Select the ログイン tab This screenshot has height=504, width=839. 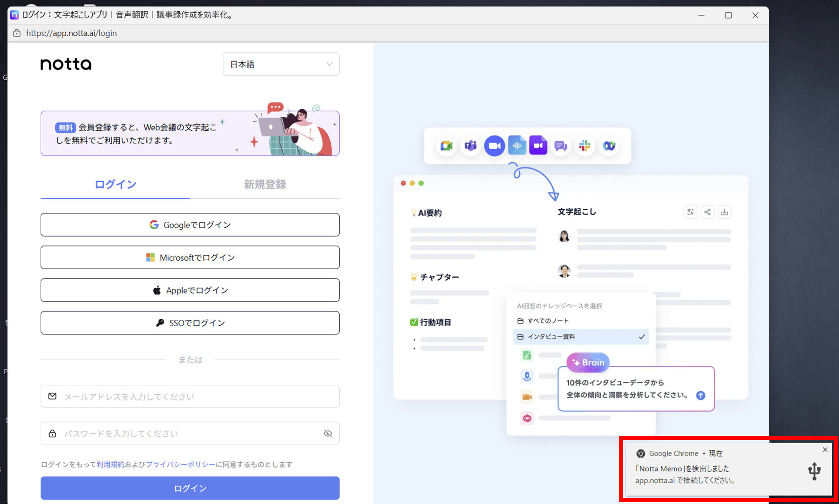click(115, 184)
